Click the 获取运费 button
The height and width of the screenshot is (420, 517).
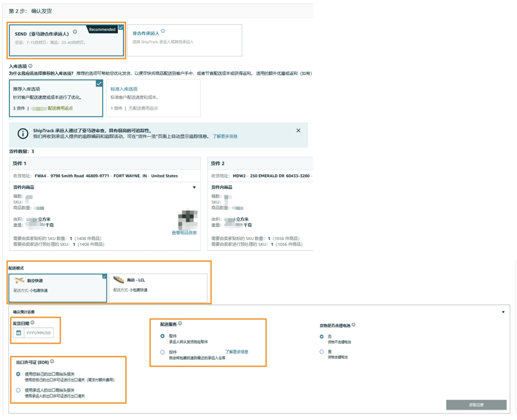(x=476, y=405)
